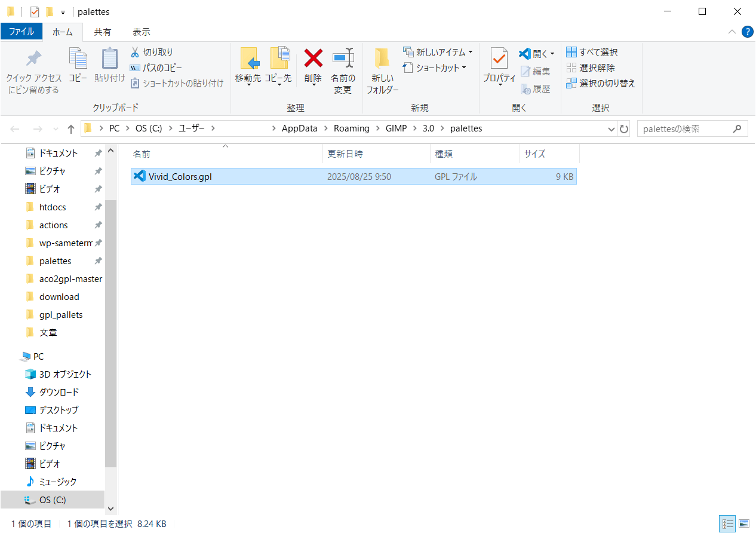The image size is (756, 533).
Task: Create a new folder with 新しいフォルダー
Action: coord(382,71)
